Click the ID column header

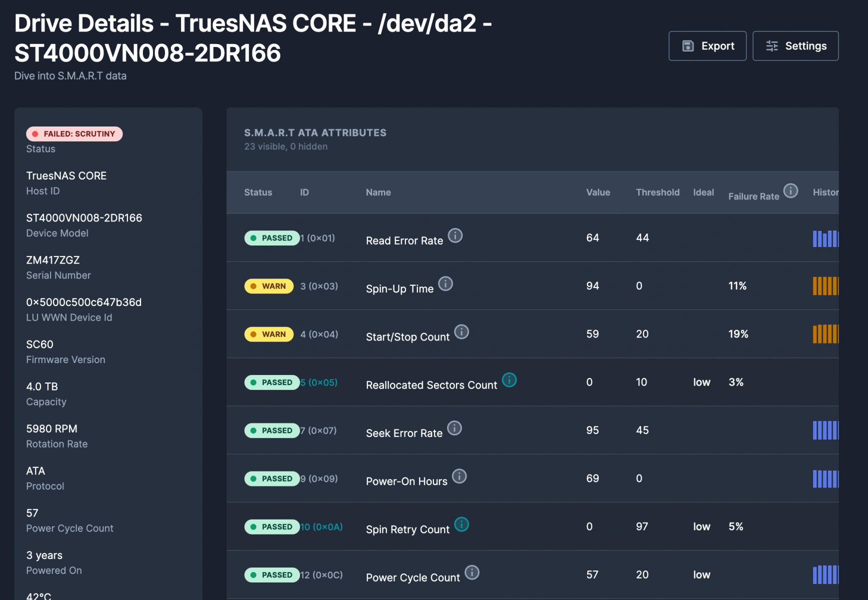click(x=304, y=192)
